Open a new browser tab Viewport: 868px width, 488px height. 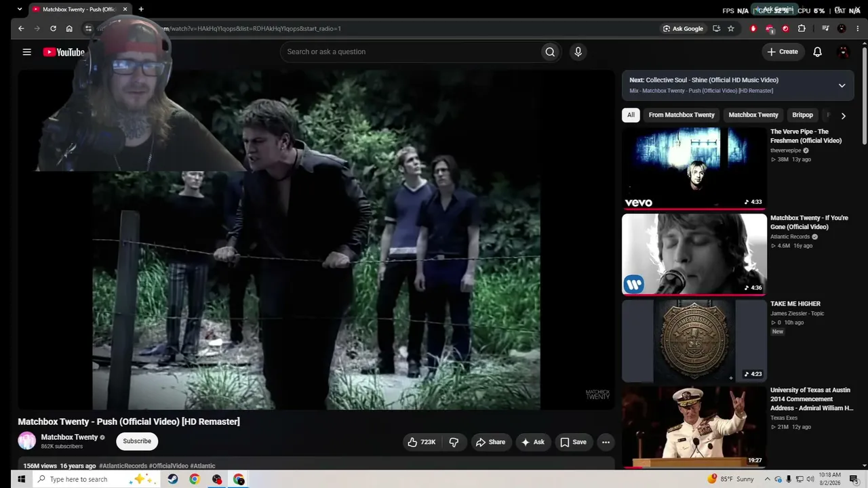141,9
